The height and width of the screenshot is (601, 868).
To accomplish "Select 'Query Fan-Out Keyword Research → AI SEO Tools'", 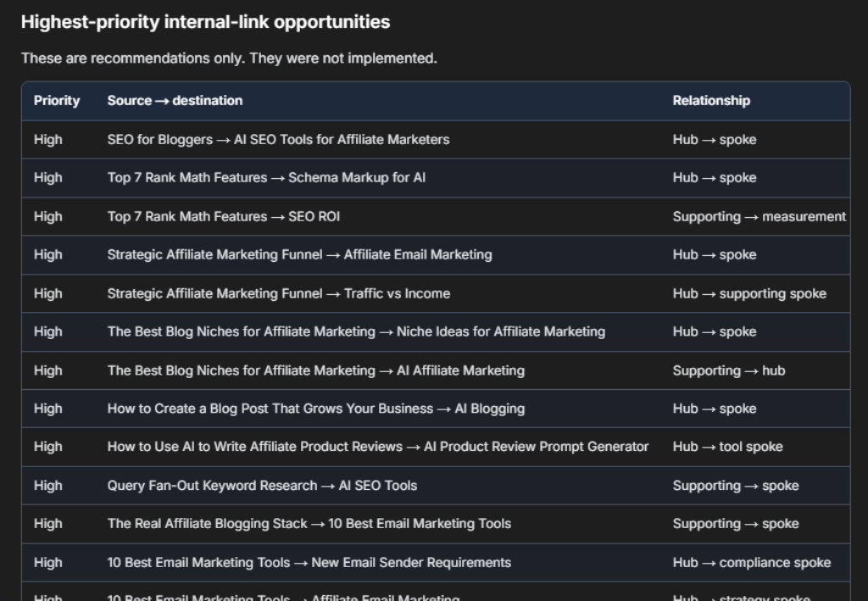I will click(x=263, y=486).
